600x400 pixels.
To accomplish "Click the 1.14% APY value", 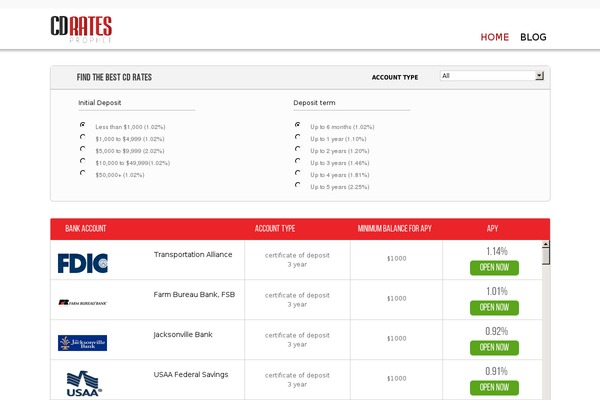I will (497, 251).
